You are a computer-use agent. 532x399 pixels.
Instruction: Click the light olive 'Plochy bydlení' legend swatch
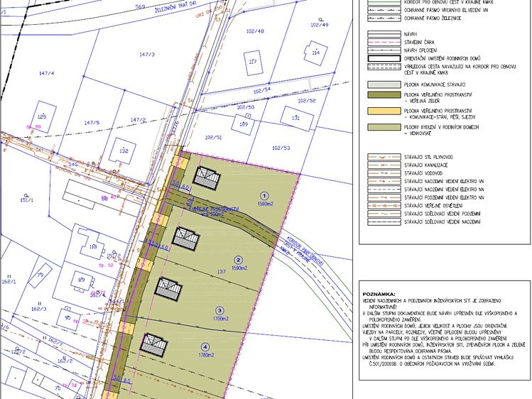click(384, 127)
